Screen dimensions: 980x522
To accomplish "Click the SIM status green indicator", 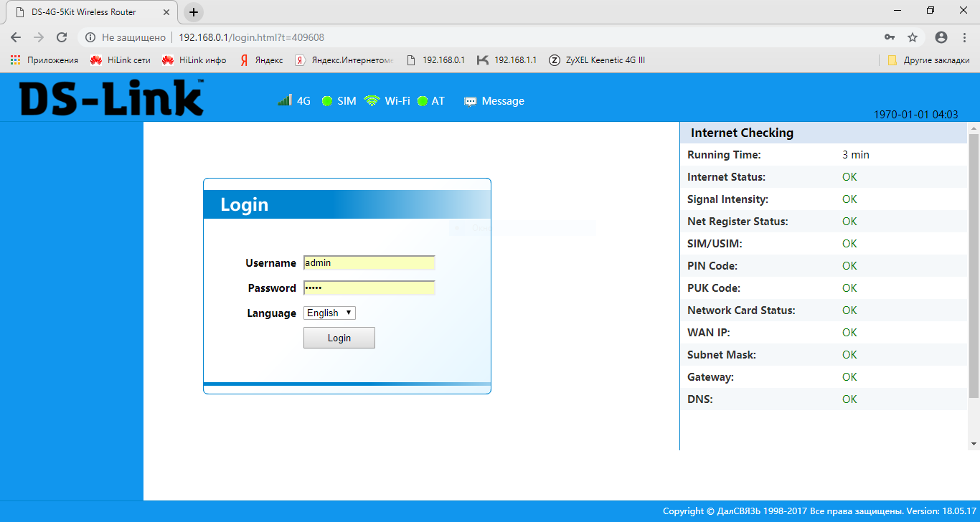I will [x=327, y=101].
